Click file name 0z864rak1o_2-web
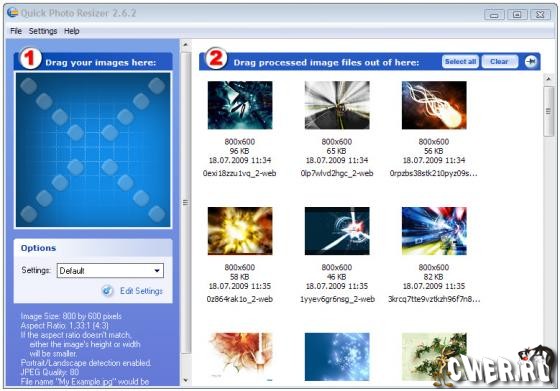Viewport: 560px width, 391px height. pyautogui.click(x=240, y=299)
